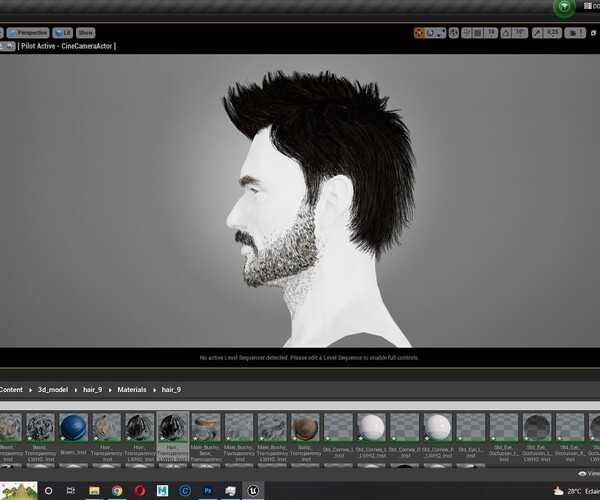The image size is (600, 500).
Task: Select the Std_Eye_L_Inst material thumbnail
Action: (x=471, y=427)
